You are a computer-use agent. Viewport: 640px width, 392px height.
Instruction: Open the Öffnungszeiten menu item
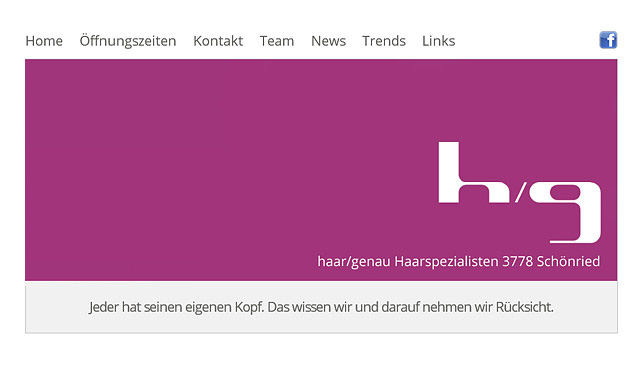pyautogui.click(x=128, y=41)
